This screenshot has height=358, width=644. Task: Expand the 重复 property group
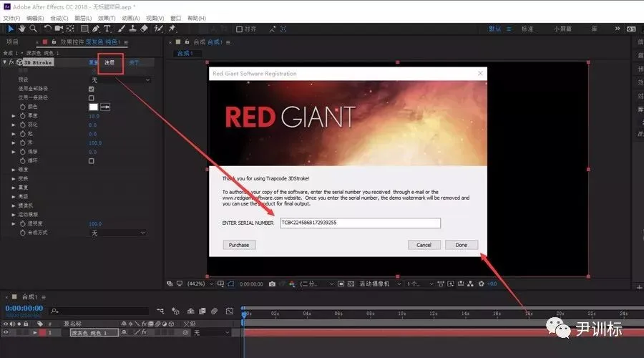click(14, 188)
